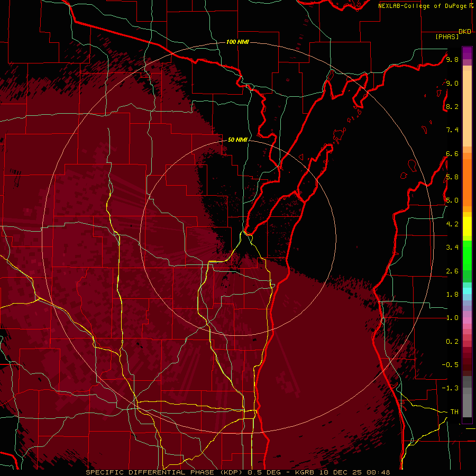Pick the pink swatch in the color bar
Viewport: 476px width, 476px height.
point(467,320)
